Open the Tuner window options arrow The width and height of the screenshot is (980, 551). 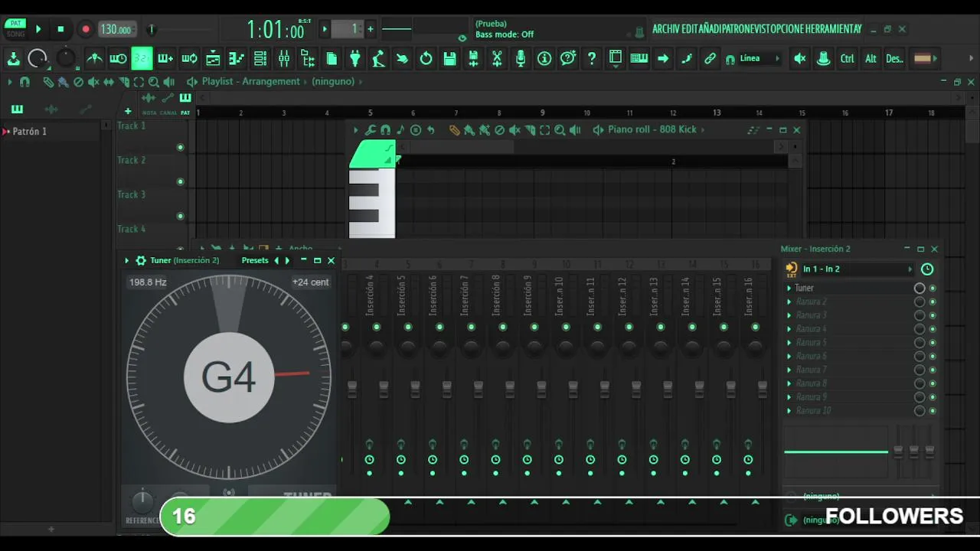click(x=127, y=260)
